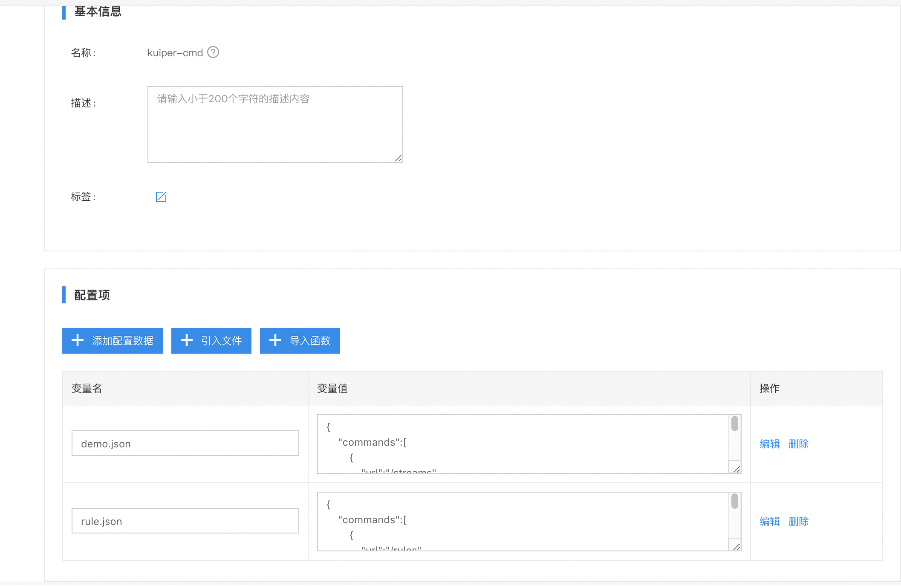Click the demo.json value scrollbar thumb
The image size is (901, 588).
735,424
